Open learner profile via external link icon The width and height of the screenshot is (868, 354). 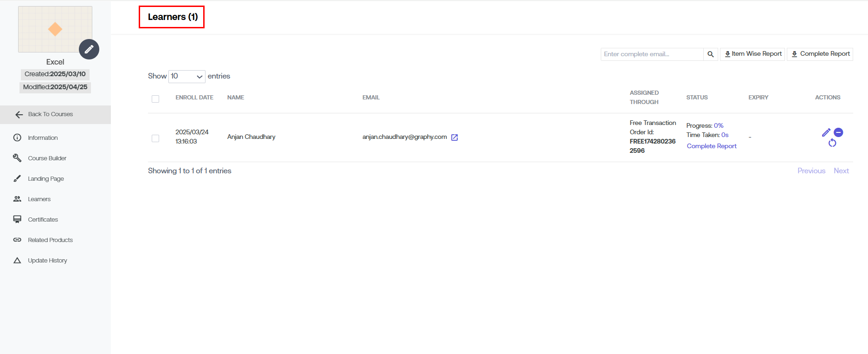click(455, 137)
